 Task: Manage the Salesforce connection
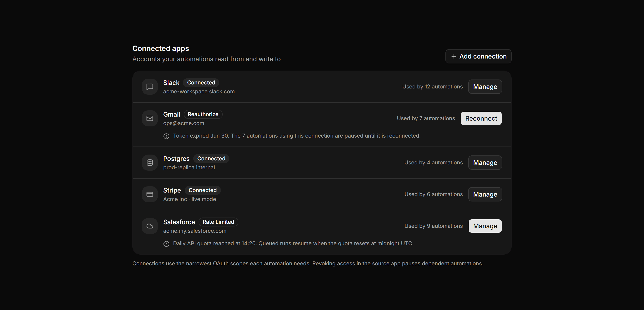coord(485,226)
